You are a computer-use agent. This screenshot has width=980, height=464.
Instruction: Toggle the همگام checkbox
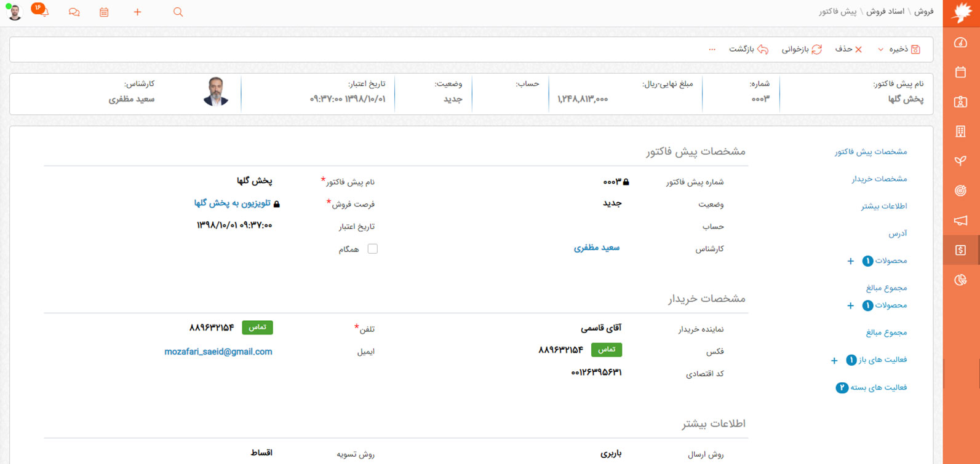coord(372,249)
